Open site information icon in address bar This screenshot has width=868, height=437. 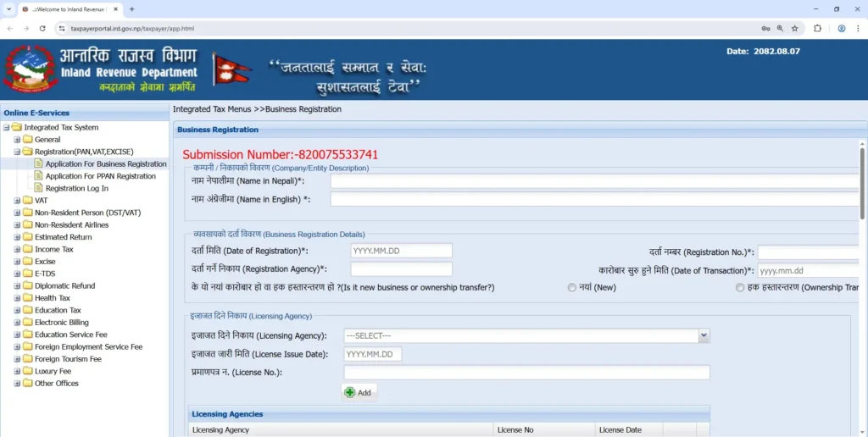point(62,28)
